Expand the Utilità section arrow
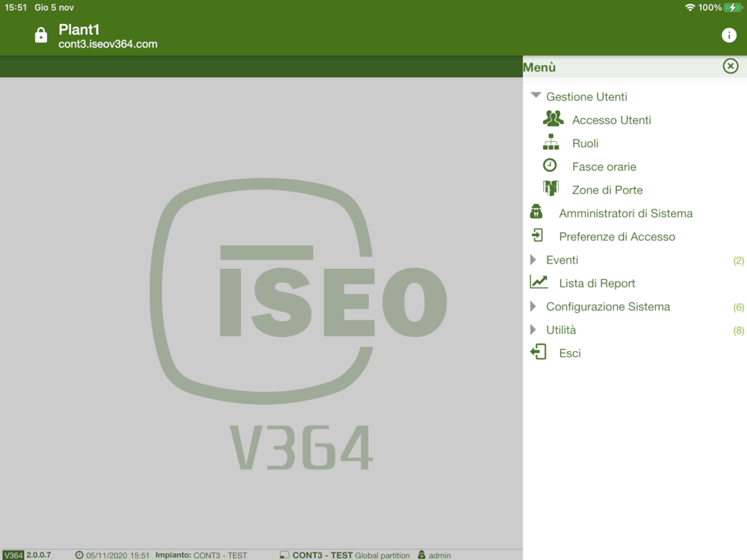 533,329
